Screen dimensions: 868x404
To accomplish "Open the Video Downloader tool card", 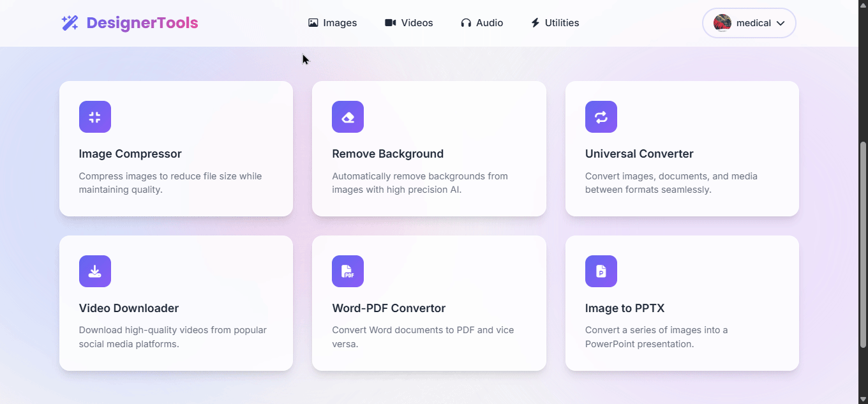I will click(176, 303).
